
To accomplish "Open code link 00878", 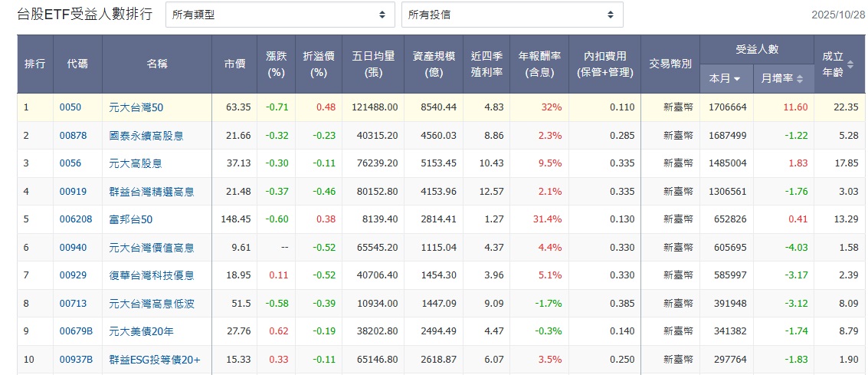I will (73, 136).
